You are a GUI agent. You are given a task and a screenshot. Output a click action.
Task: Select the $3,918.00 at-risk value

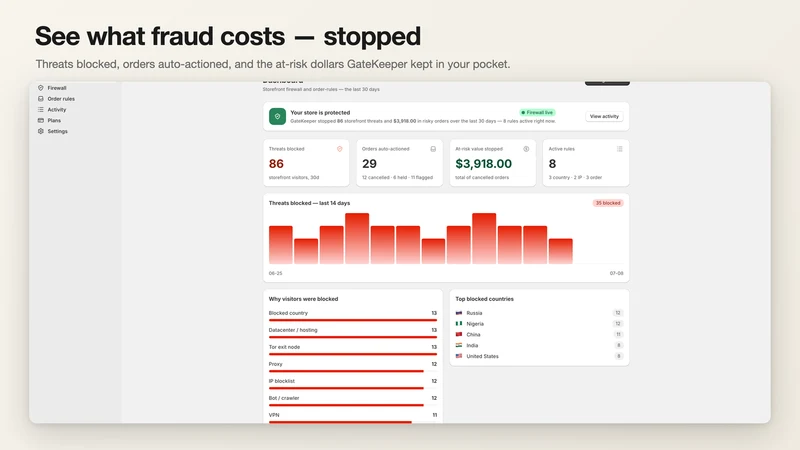(x=483, y=164)
